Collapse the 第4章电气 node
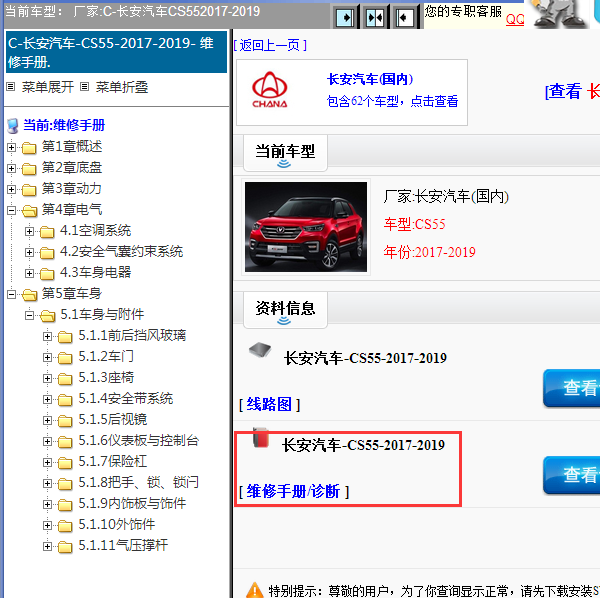The image size is (600, 598). pyautogui.click(x=11, y=210)
